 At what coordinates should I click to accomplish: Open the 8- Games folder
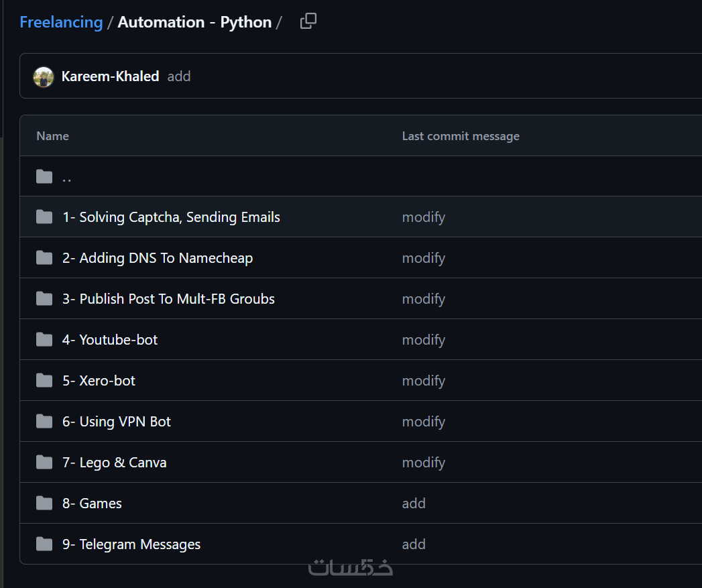point(92,504)
